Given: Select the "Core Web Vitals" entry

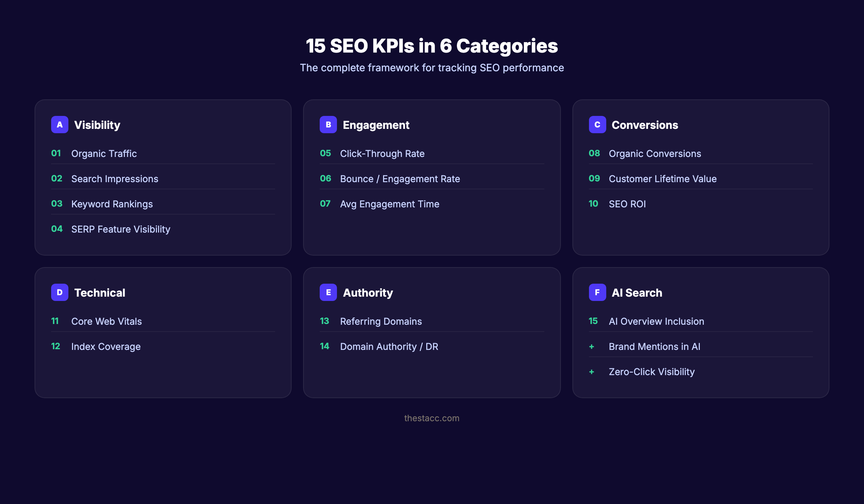Looking at the screenshot, I should click(107, 321).
